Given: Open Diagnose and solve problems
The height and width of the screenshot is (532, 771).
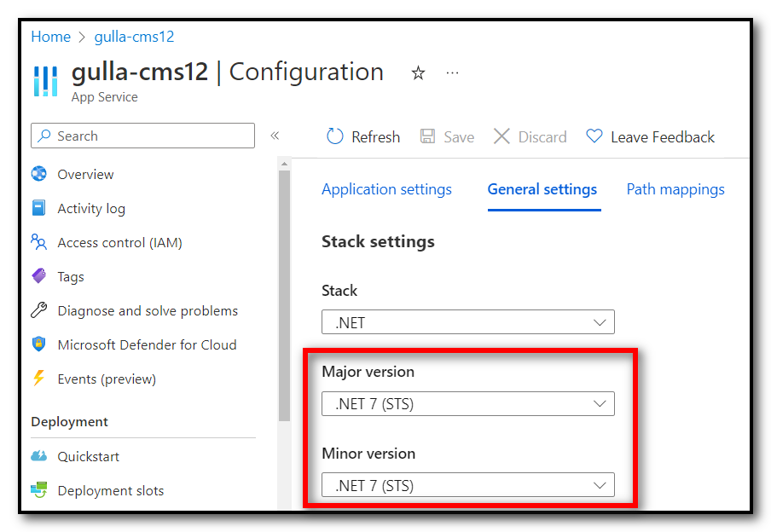Looking at the screenshot, I should [x=148, y=310].
